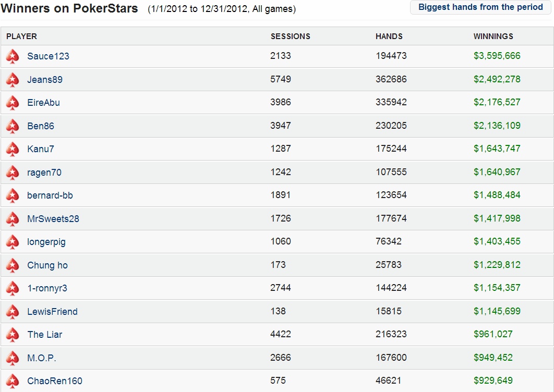The image size is (554, 392).
Task: Select the Ben86 player link
Action: coord(41,126)
